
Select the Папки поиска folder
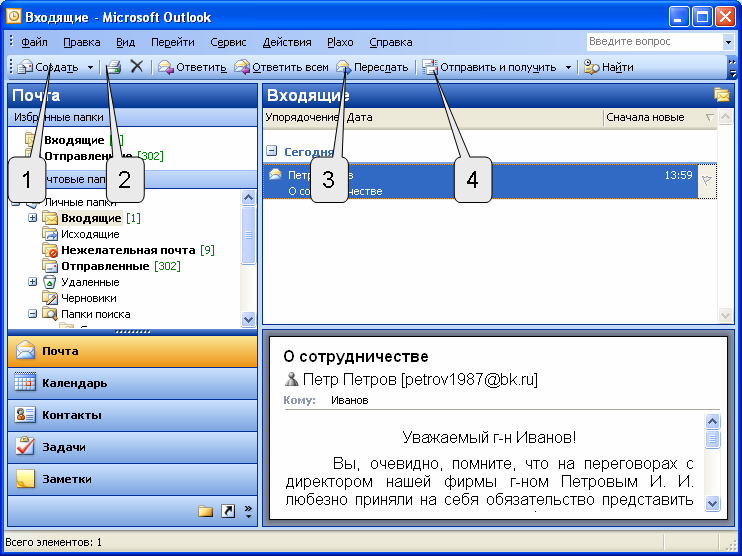pyautogui.click(x=96, y=314)
